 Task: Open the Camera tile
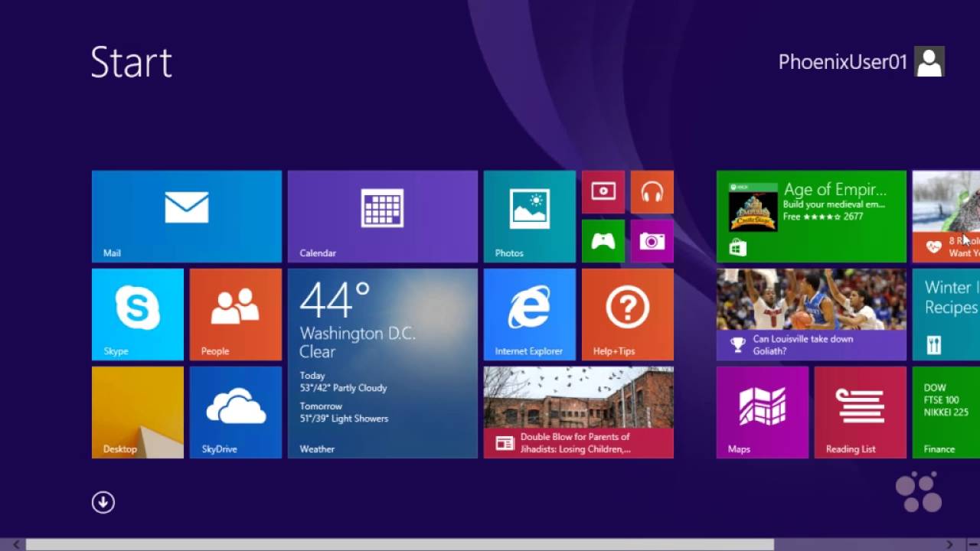pyautogui.click(x=652, y=241)
